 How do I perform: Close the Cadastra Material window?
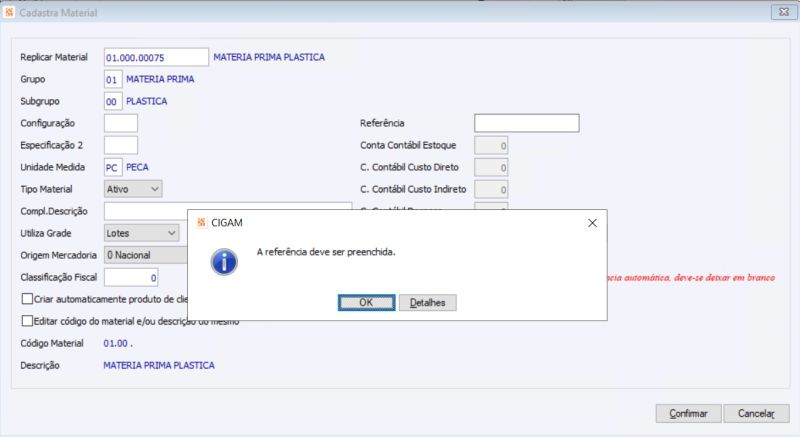[x=783, y=12]
